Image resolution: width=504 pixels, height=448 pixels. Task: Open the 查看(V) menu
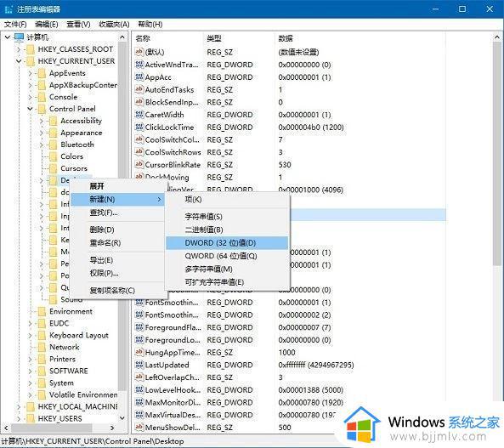click(x=78, y=24)
